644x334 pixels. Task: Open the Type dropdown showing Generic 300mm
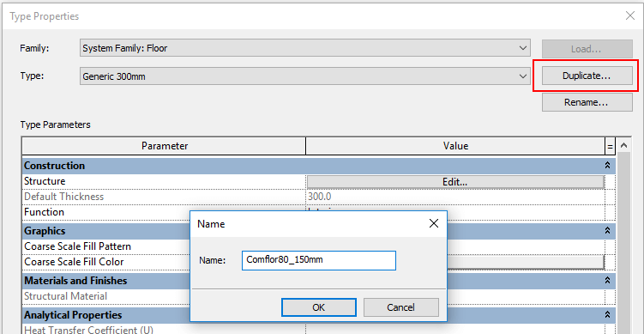[x=304, y=76]
